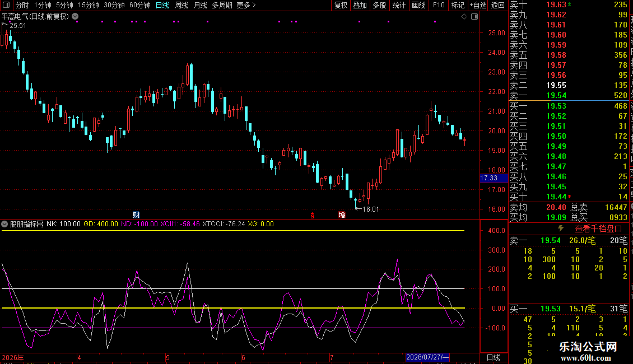Image resolution: width=633 pixels, height=364 pixels.
Task: Expand the 更多 periods menu
Action: click(x=246, y=5)
